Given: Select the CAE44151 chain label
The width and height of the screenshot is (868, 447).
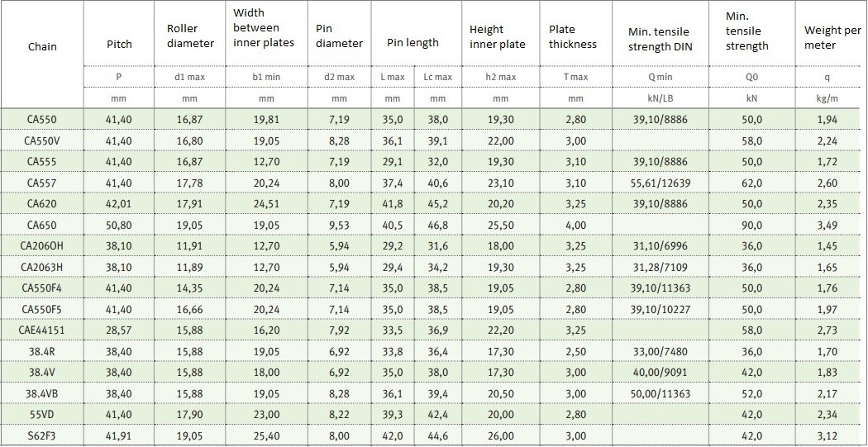Looking at the screenshot, I should point(42,330).
